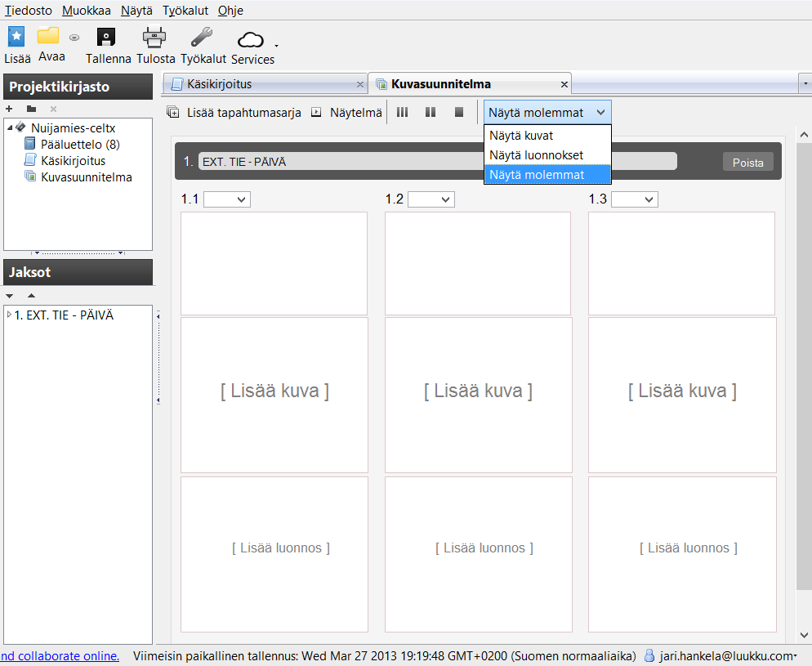Click [ Lisää luonnos ] for shot 1.3
Screen dimensions: 812x666
pos(688,548)
